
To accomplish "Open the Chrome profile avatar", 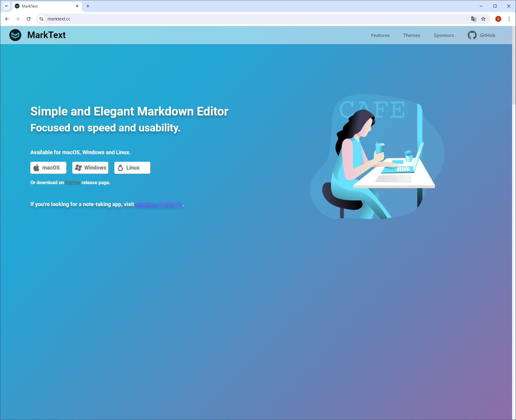I will click(x=498, y=19).
